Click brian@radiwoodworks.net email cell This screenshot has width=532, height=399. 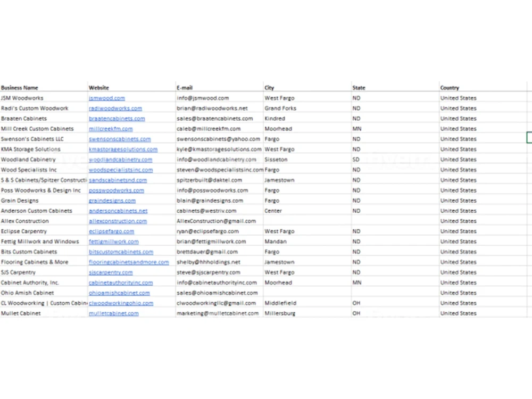click(x=220, y=108)
